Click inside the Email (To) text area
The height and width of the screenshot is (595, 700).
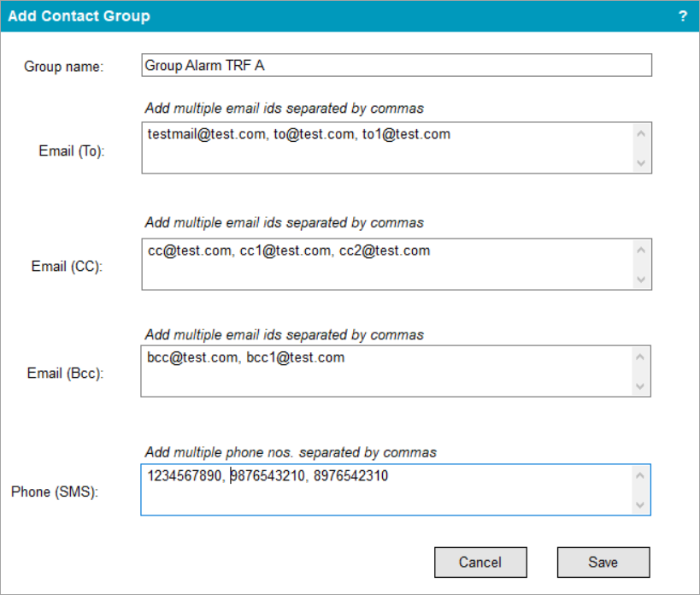coord(387,148)
